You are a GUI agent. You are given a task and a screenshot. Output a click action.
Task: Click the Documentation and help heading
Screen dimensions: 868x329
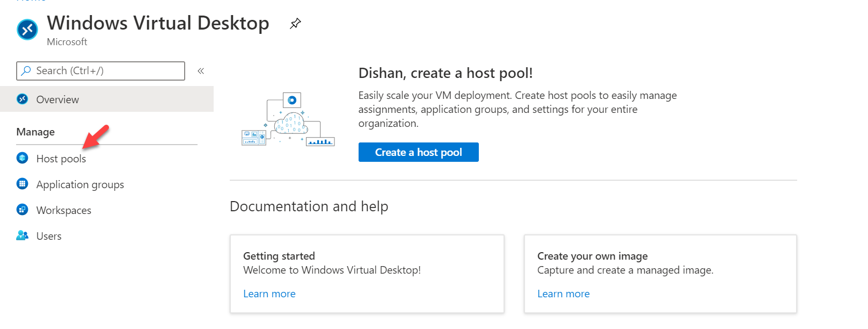309,206
